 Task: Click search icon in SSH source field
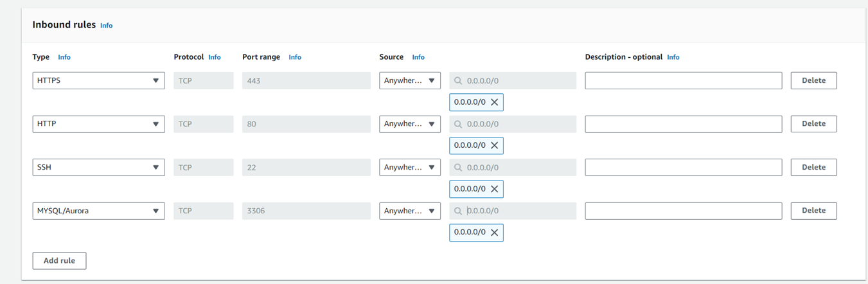tap(458, 168)
